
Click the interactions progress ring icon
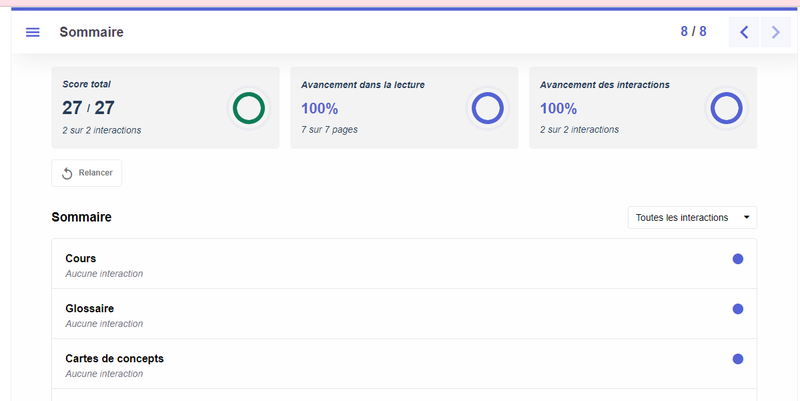(726, 108)
